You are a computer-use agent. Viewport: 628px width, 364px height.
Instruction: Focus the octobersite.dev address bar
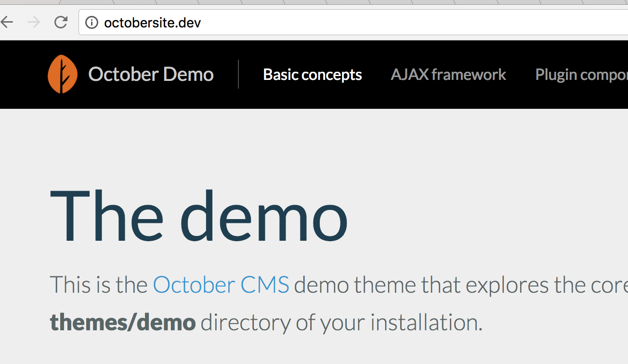(x=354, y=22)
